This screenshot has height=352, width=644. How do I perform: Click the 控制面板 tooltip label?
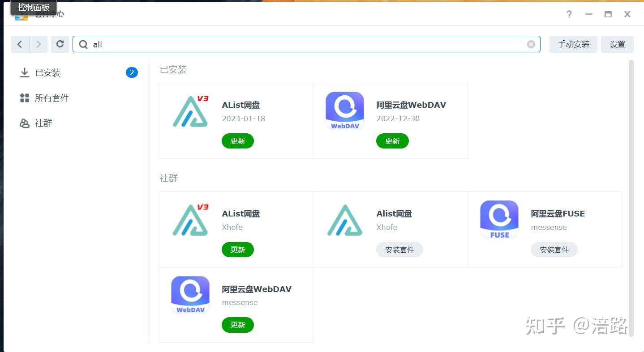pos(34,8)
